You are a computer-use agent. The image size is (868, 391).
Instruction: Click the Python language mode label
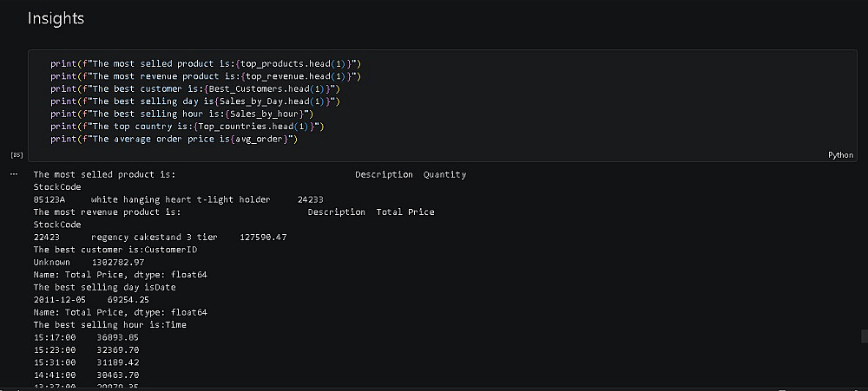[840, 155]
